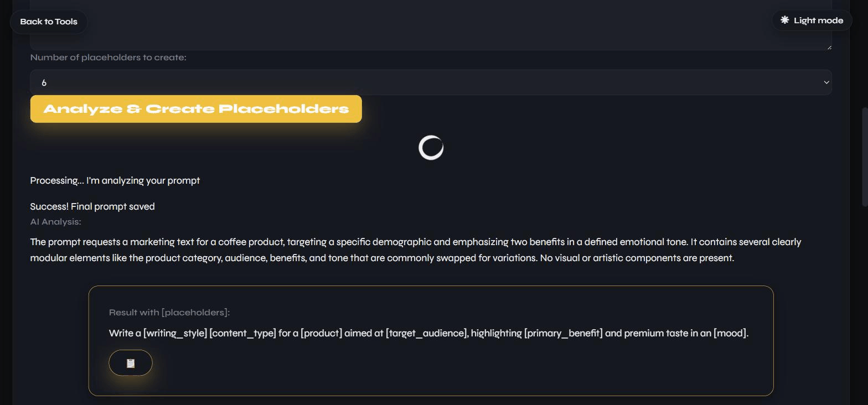Click Analyze & Create Placeholders button
The height and width of the screenshot is (405, 868).
[196, 109]
